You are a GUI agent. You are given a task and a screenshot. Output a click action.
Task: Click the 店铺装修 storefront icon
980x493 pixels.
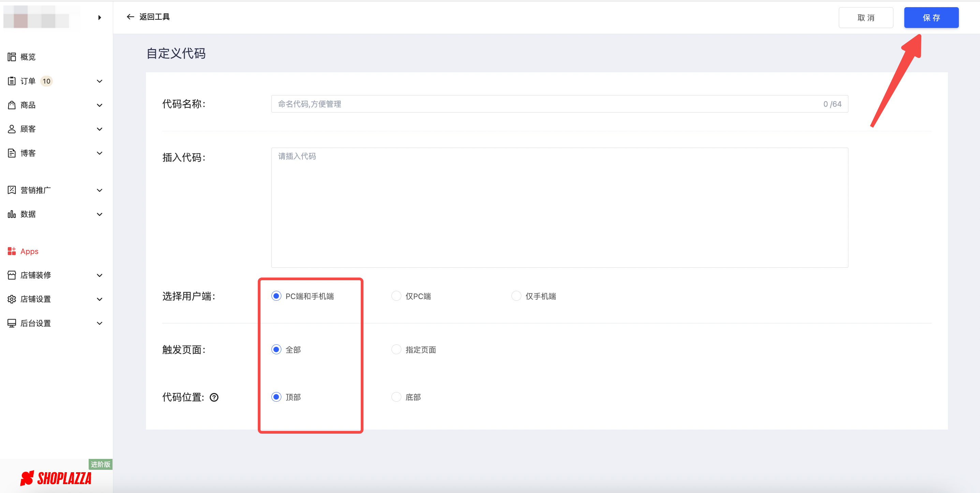(12, 275)
